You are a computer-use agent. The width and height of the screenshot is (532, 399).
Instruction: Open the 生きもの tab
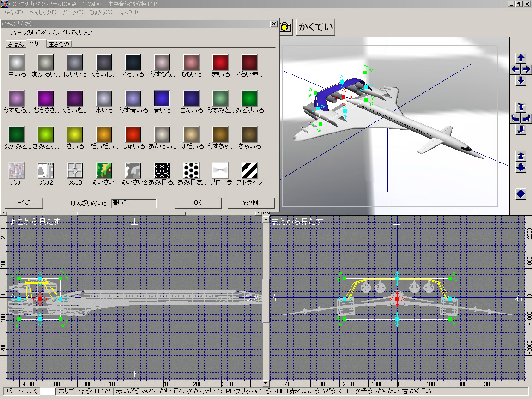click(x=59, y=44)
